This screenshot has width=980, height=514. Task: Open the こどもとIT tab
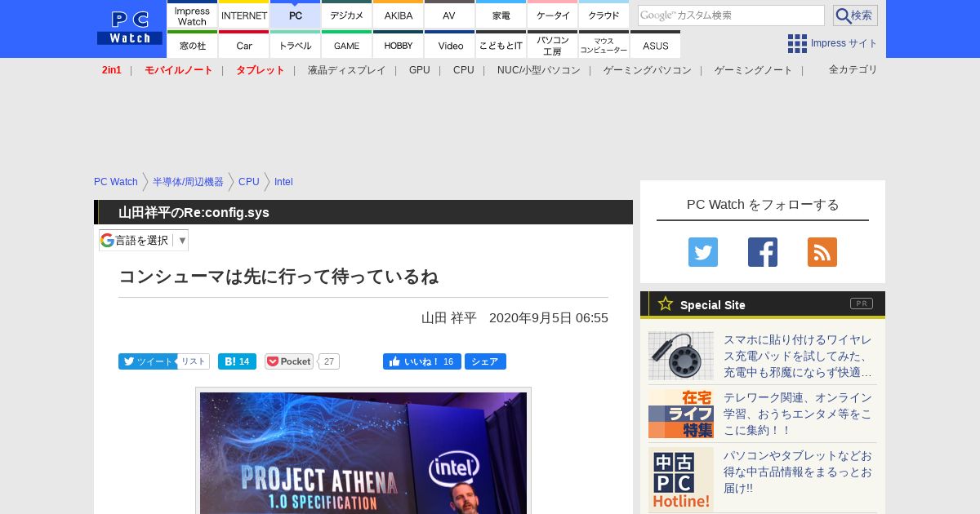(501, 45)
